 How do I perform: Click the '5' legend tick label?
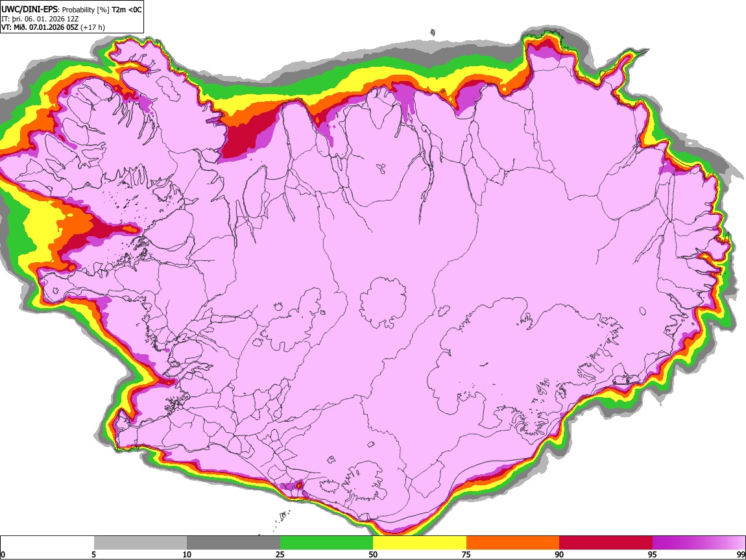coord(93,554)
